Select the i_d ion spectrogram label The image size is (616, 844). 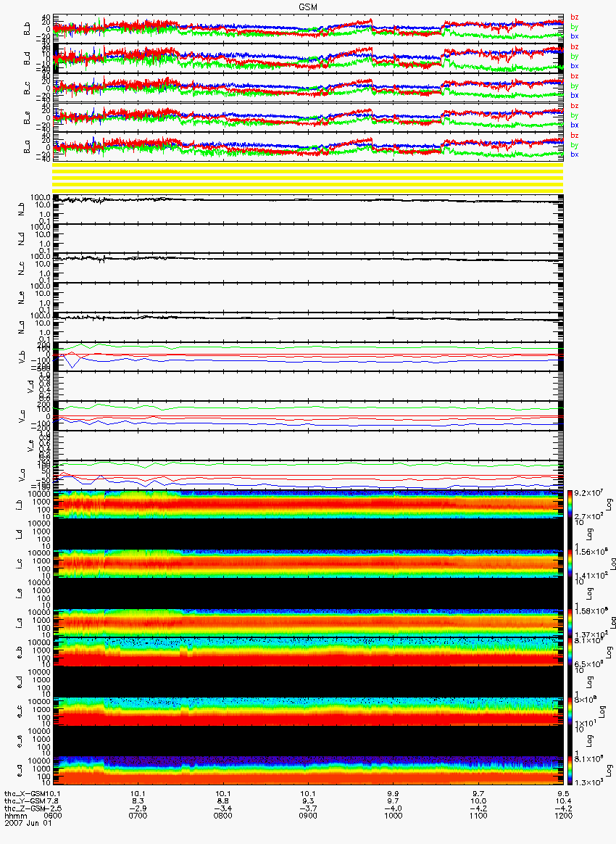pyautogui.click(x=20, y=534)
